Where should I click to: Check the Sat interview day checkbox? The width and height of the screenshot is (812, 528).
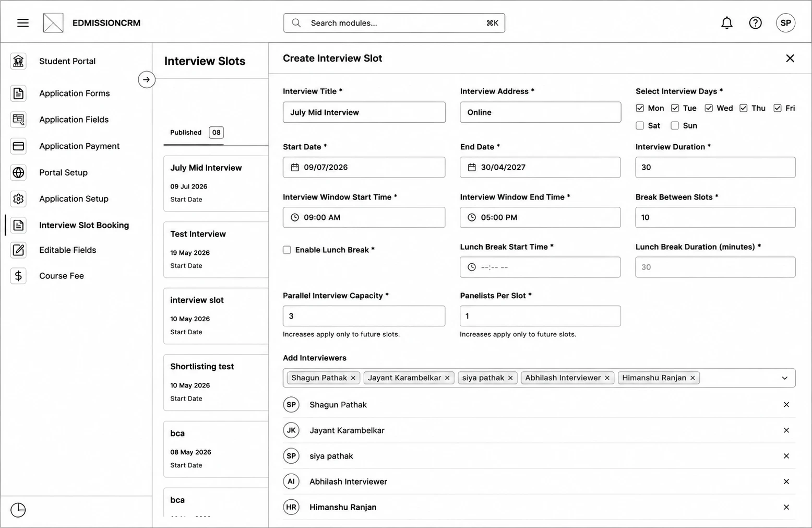coord(640,125)
